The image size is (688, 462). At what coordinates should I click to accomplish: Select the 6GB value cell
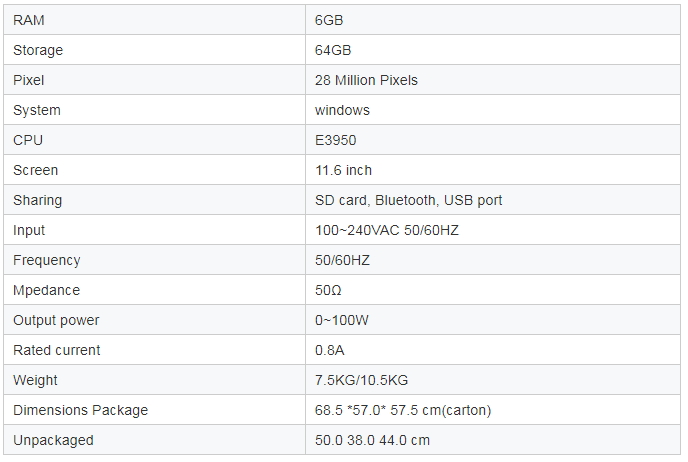(x=493, y=20)
